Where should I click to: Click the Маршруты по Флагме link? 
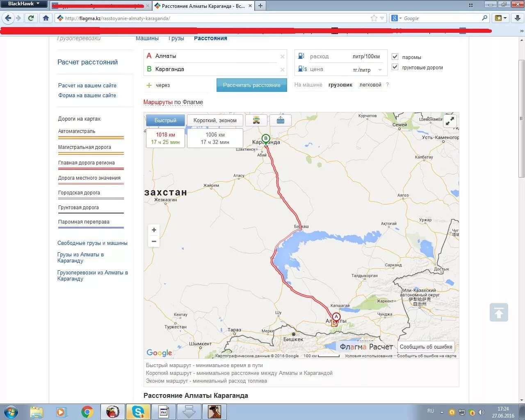click(173, 102)
